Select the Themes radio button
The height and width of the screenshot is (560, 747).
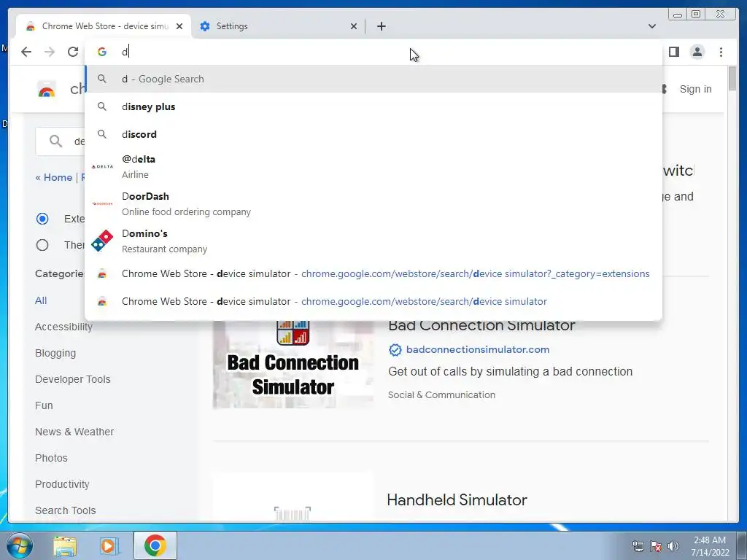click(x=42, y=245)
